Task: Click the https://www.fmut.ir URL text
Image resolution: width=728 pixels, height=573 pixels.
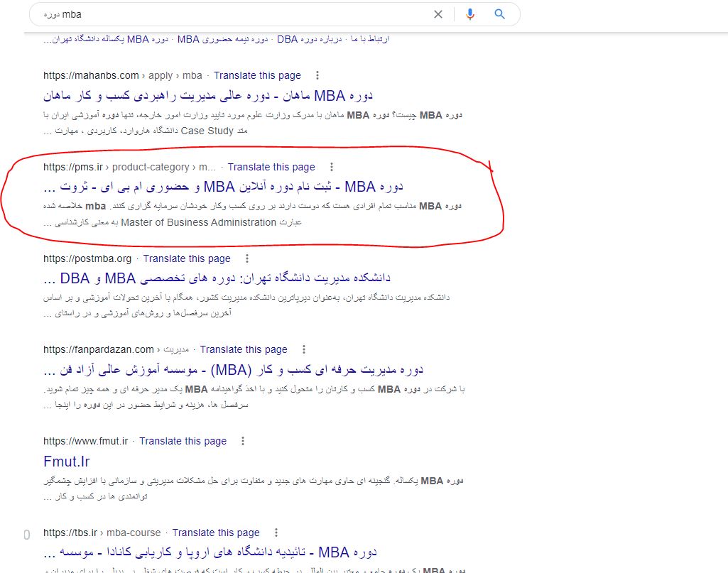Action: point(85,441)
